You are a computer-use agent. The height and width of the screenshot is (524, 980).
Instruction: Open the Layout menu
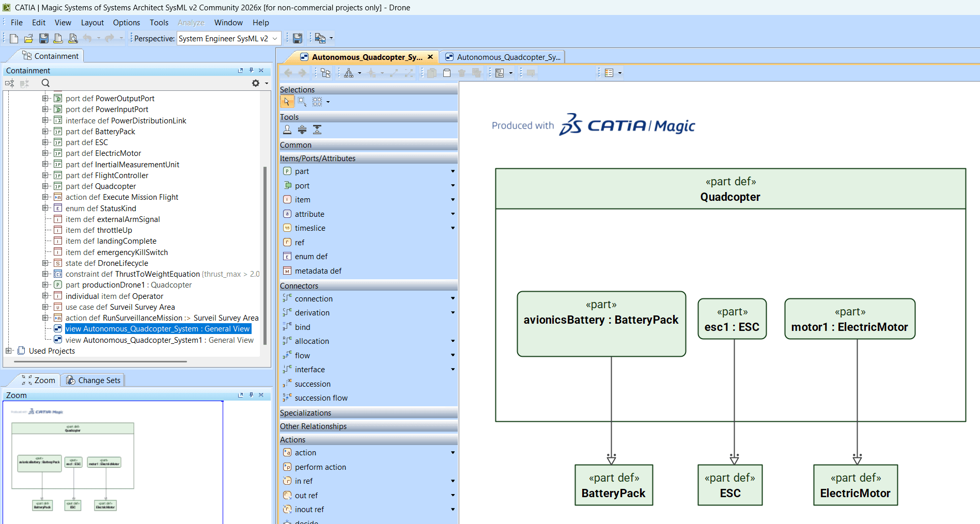click(92, 23)
